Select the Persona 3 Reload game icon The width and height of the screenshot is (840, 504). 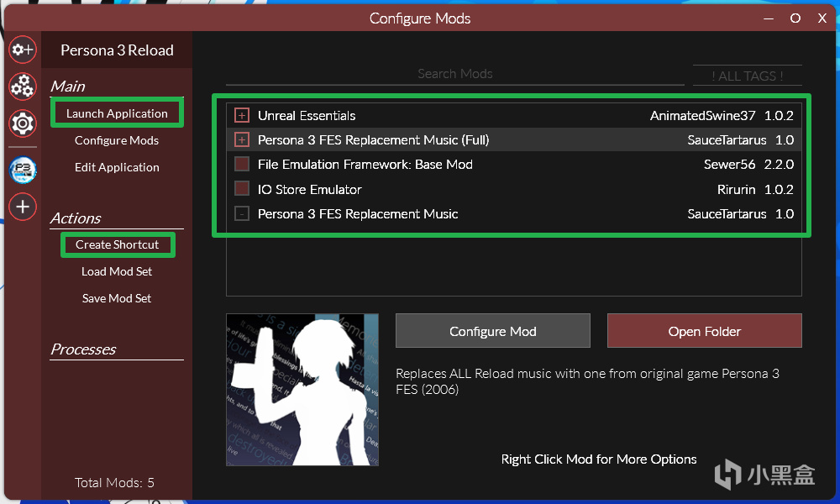click(23, 171)
